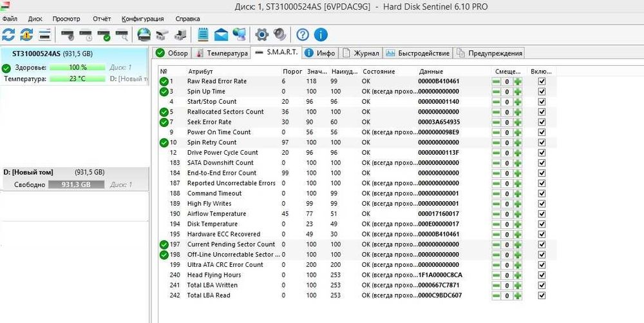This screenshot has width=644, height=323.
Task: Click the globe with computer monitor icon
Action: 239,35
